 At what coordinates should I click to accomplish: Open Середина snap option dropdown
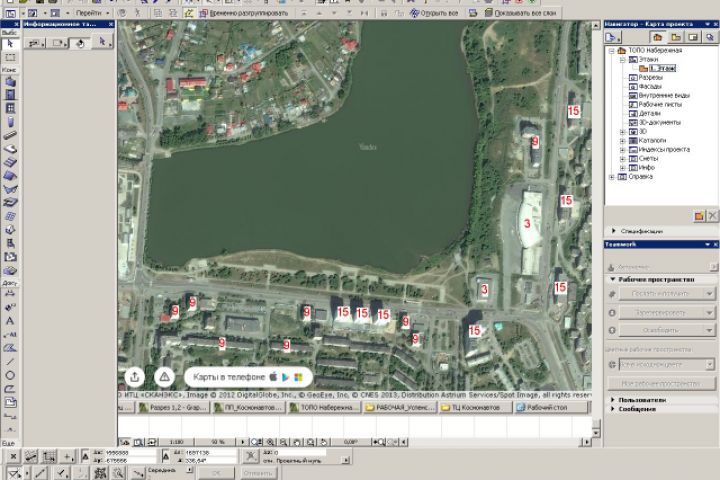tap(189, 470)
